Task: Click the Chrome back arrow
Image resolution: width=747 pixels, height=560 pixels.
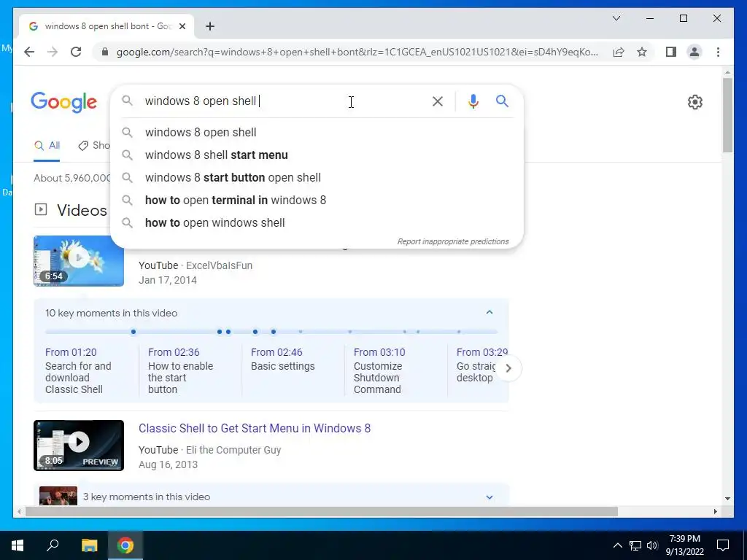Action: point(29,52)
